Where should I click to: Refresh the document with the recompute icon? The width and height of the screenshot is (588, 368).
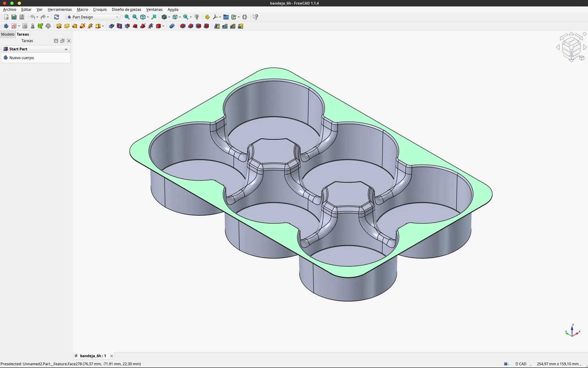pyautogui.click(x=56, y=17)
